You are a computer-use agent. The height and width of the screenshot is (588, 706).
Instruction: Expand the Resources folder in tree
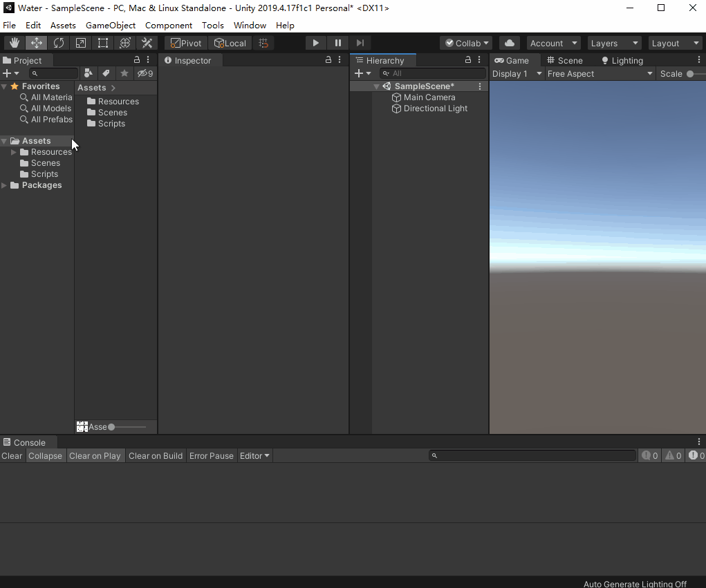click(14, 152)
